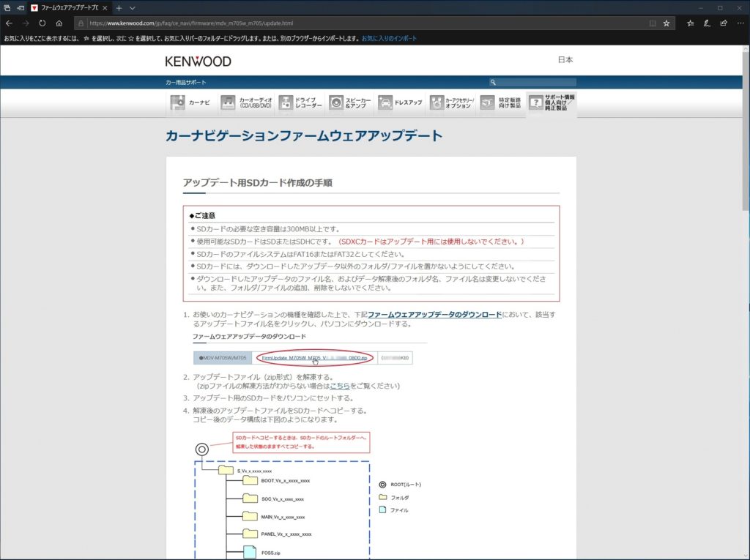750x560 pixels.
Task: Open the ドライブレコーダー menu
Action: click(x=300, y=102)
